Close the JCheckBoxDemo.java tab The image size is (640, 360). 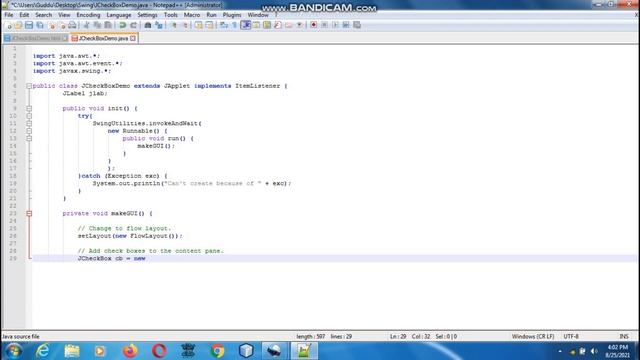point(133,38)
